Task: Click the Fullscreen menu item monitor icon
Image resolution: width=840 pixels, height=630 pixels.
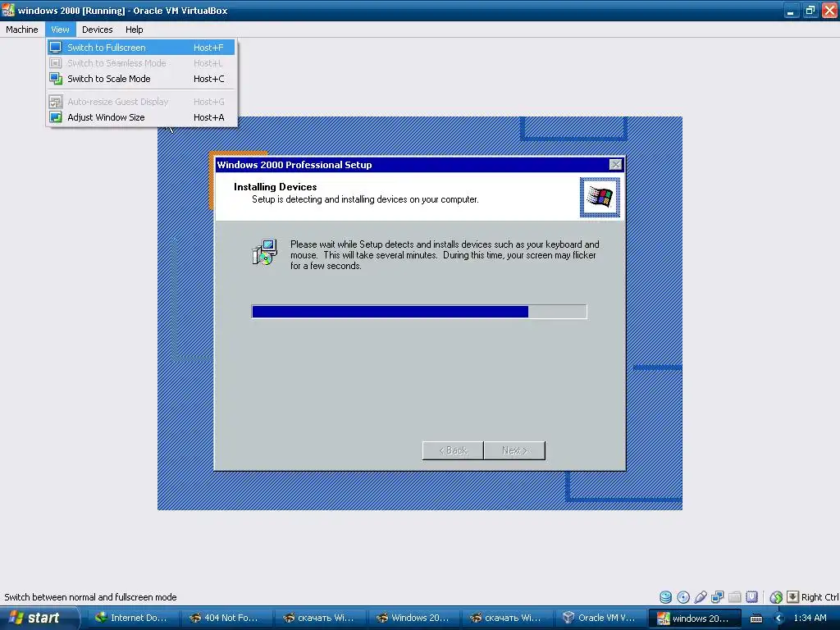Action: [55, 47]
